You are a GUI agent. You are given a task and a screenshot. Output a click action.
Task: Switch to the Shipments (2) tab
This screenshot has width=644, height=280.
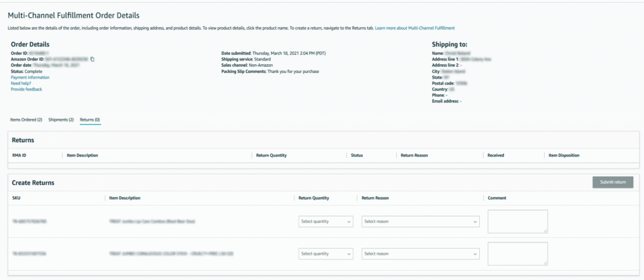[x=61, y=120]
